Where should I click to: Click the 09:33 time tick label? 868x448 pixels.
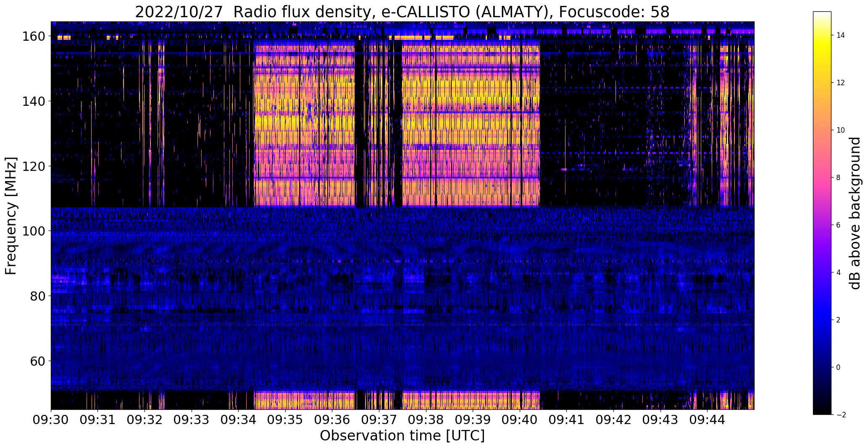point(192,419)
